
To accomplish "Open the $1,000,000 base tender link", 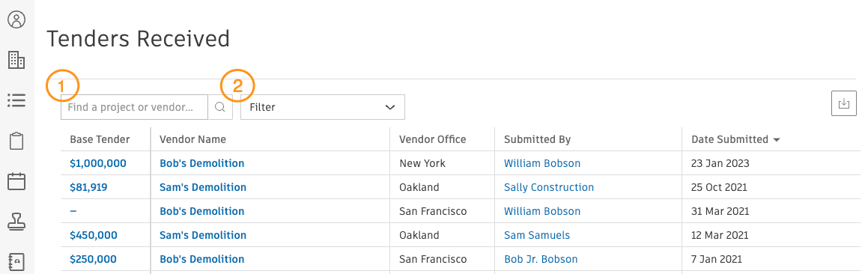I will click(98, 163).
